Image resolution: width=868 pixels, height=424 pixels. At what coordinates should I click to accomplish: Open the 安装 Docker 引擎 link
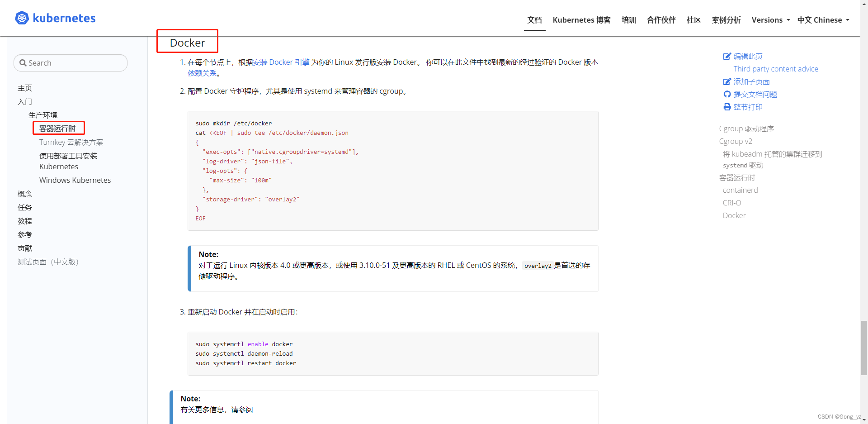(x=281, y=62)
